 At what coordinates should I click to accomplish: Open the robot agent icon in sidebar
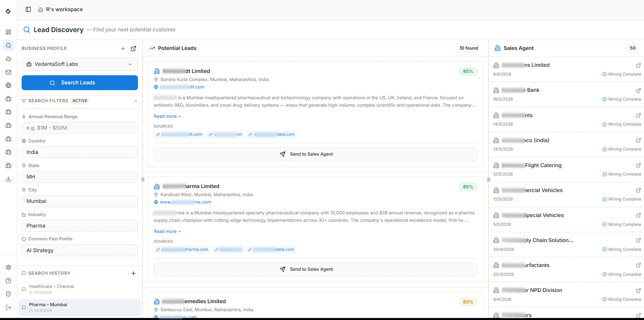8,59
